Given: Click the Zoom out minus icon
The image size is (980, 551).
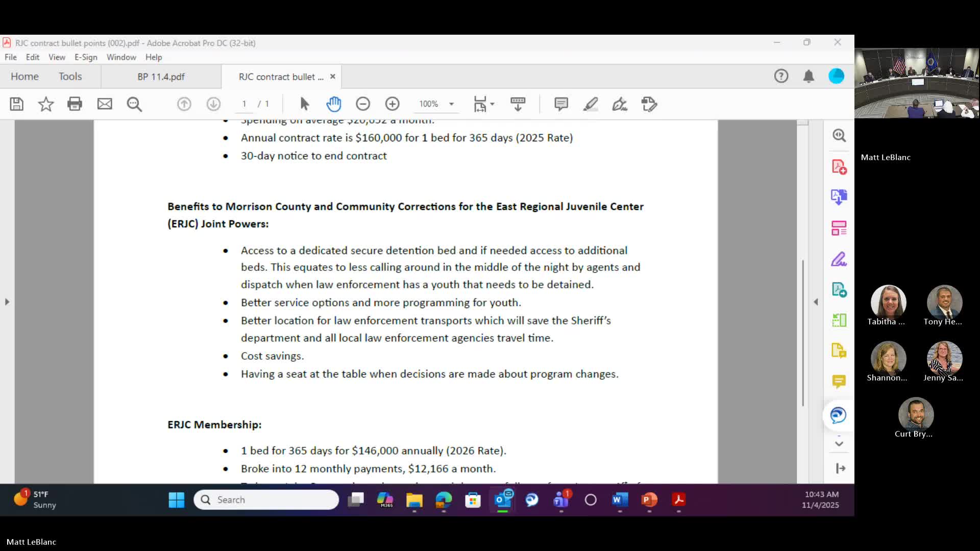Looking at the screenshot, I should (x=363, y=104).
